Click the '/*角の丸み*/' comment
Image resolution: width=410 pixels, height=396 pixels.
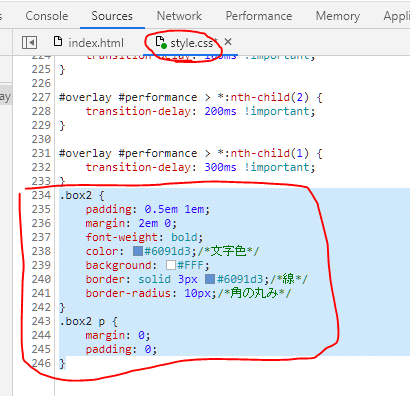pyautogui.click(x=255, y=293)
